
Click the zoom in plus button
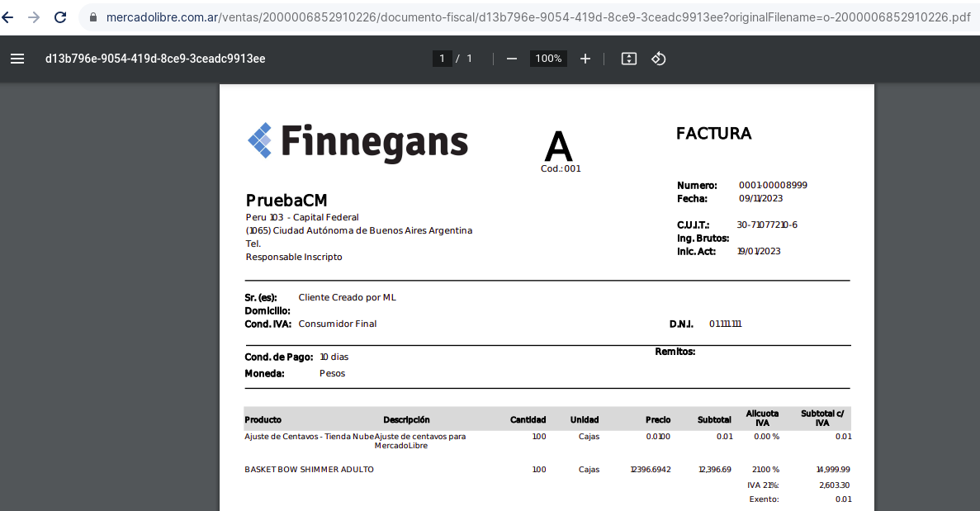585,59
